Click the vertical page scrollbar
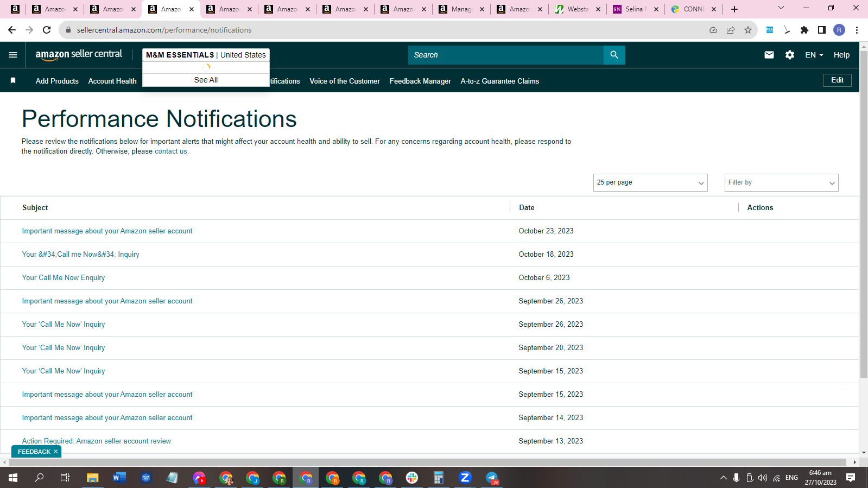Image resolution: width=868 pixels, height=488 pixels. click(864, 214)
